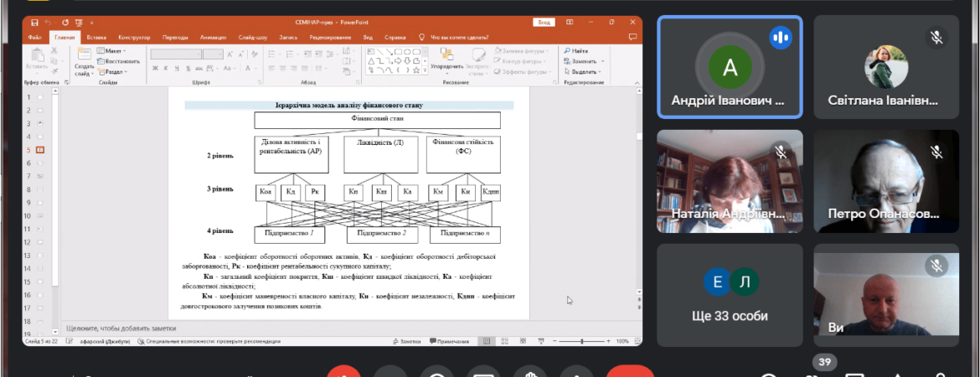Click the accessibility checker status icon
The height and width of the screenshot is (377, 980).
click(x=142, y=341)
